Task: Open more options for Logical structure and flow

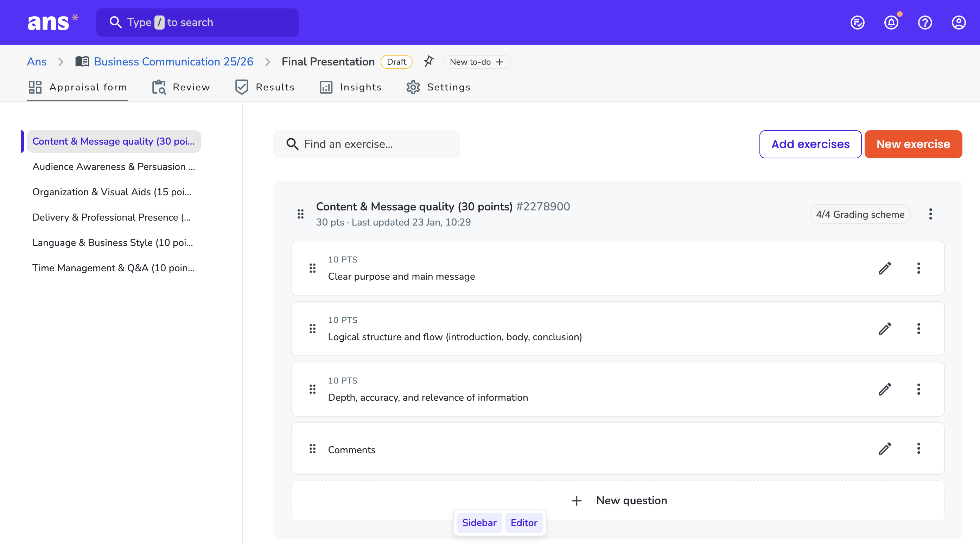Action: (918, 329)
